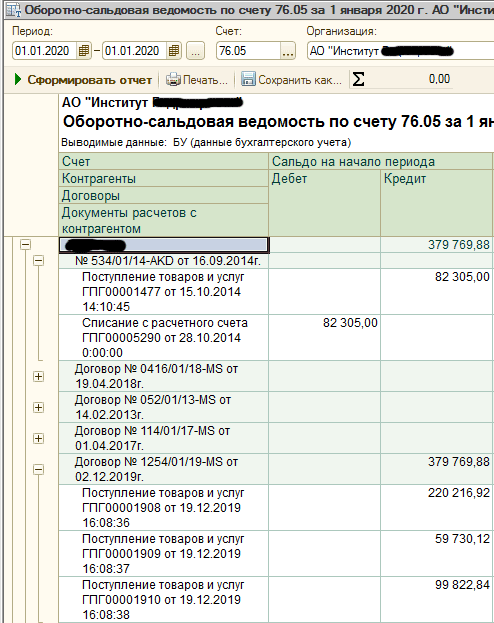Viewport: 494px width, 623px height.
Task: Expand Договор № 052/01/13-MS
Action: [39, 407]
